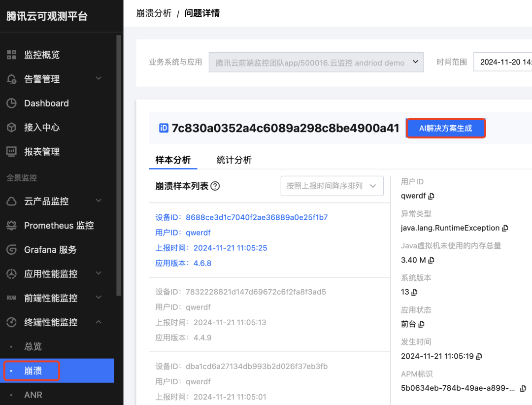532x405 pixels.
Task: Open 接入中心 in the sidebar
Action: [x=42, y=127]
